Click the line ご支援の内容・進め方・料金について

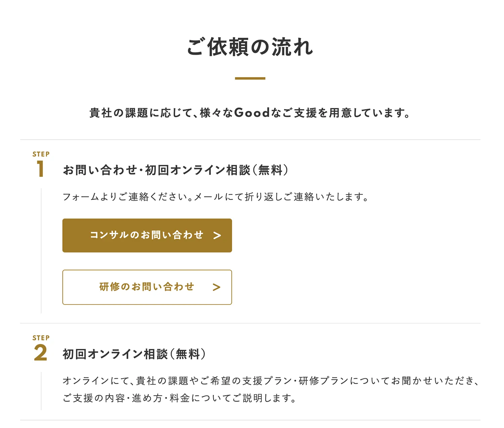pos(179,398)
